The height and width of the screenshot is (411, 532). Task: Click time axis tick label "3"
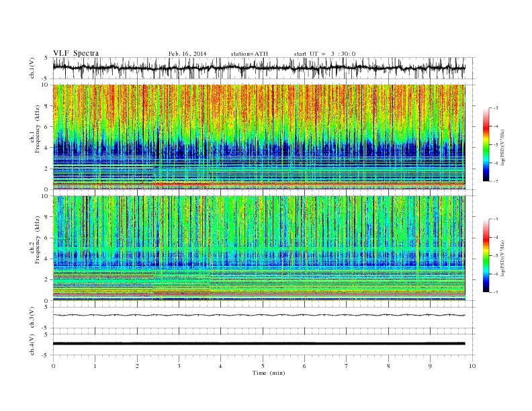click(x=179, y=366)
